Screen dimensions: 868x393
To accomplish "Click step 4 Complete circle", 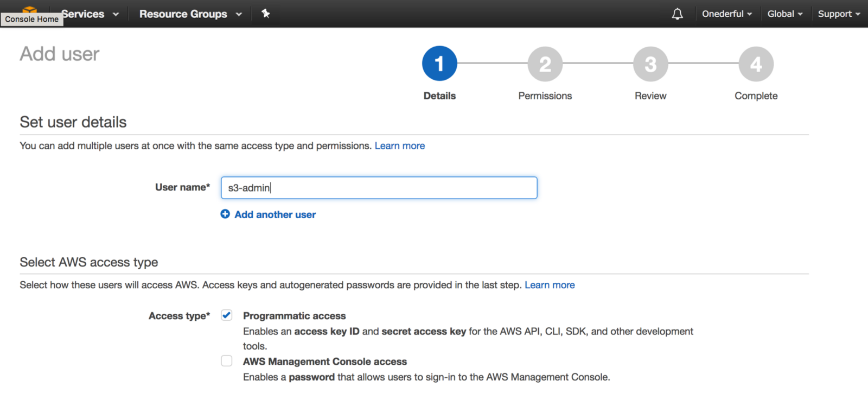I will 756,64.
